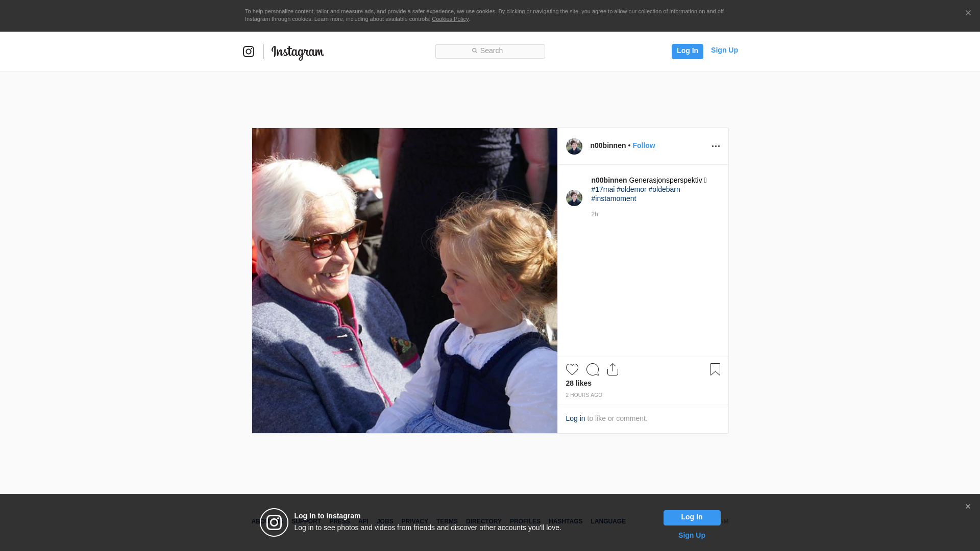The image size is (980, 551).
Task: Click the Instagram wordmark logo
Action: pyautogui.click(x=298, y=52)
